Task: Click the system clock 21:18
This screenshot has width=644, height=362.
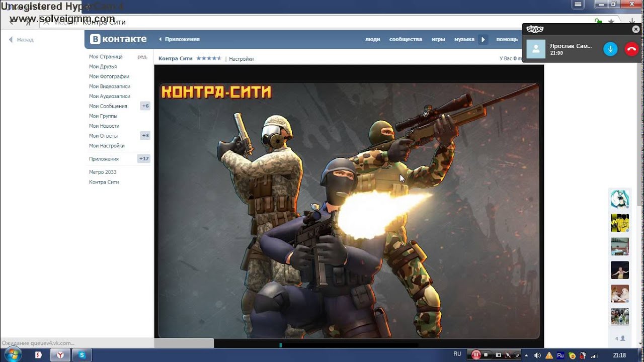Action: point(619,355)
